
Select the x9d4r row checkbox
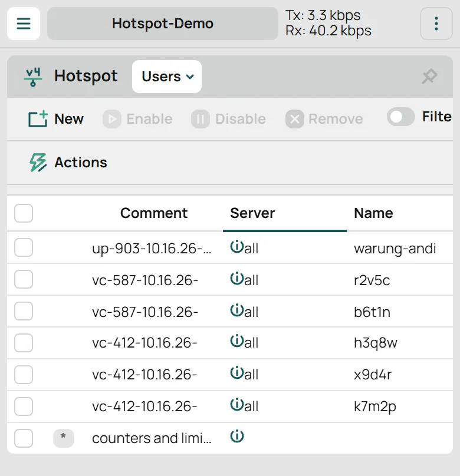click(x=24, y=375)
